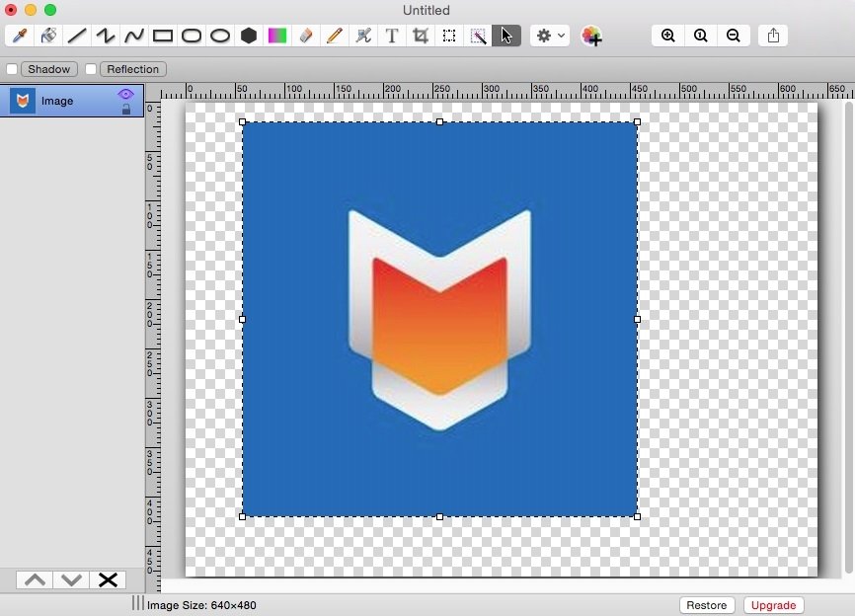This screenshot has height=616, width=855.
Task: Click the green full-screen window button
Action: pyautogui.click(x=50, y=10)
